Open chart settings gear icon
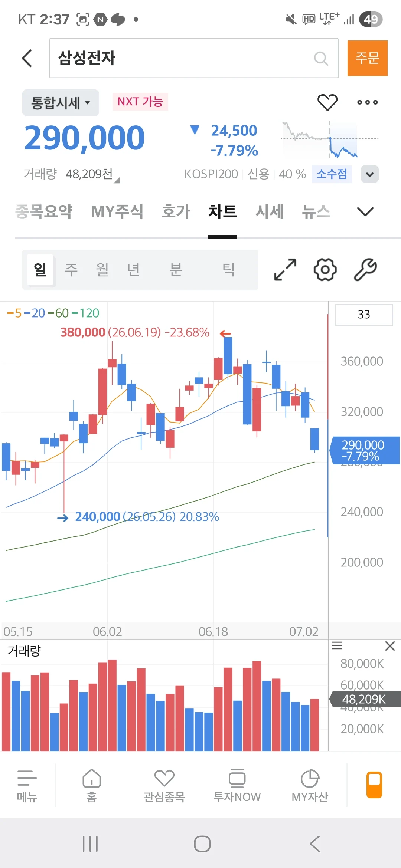 [325, 269]
